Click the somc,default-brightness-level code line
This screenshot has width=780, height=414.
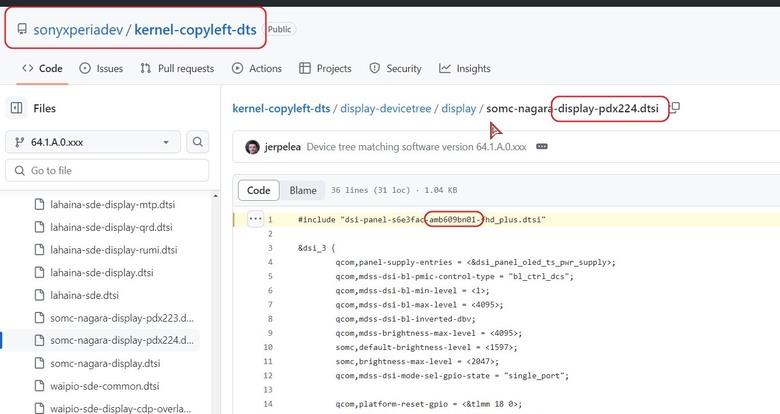pyautogui.click(x=426, y=347)
